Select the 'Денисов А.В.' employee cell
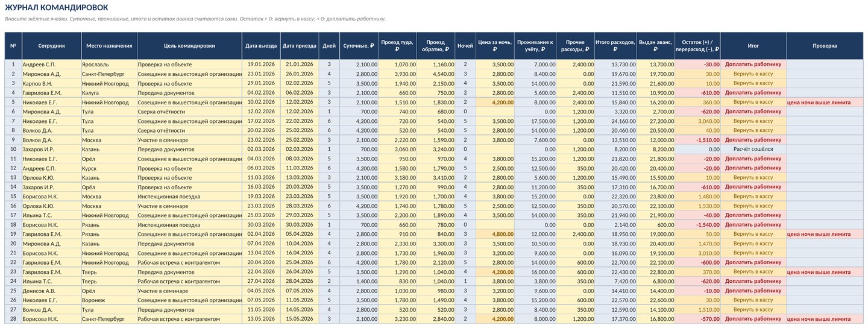868x328 pixels. pos(51,291)
